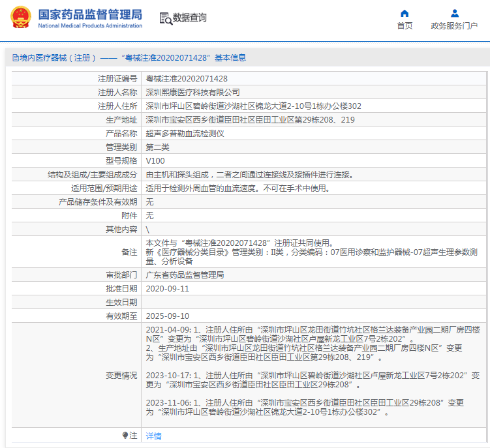Image resolution: width=490 pixels, height=448 pixels.
Task: Open the 首页 home icon
Action: click(x=405, y=14)
